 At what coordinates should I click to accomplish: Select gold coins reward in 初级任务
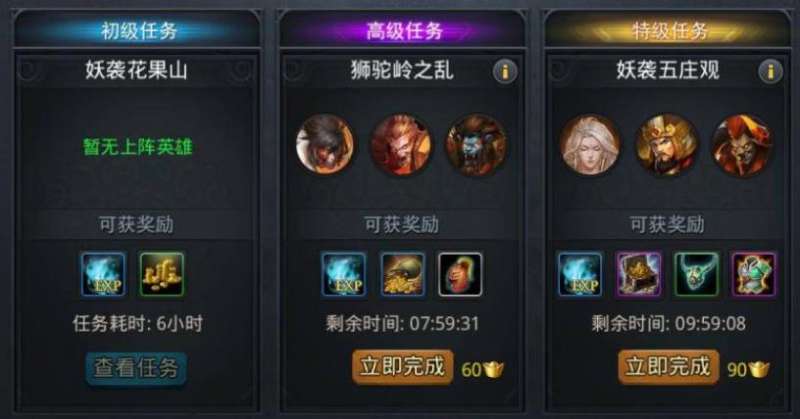[162, 274]
